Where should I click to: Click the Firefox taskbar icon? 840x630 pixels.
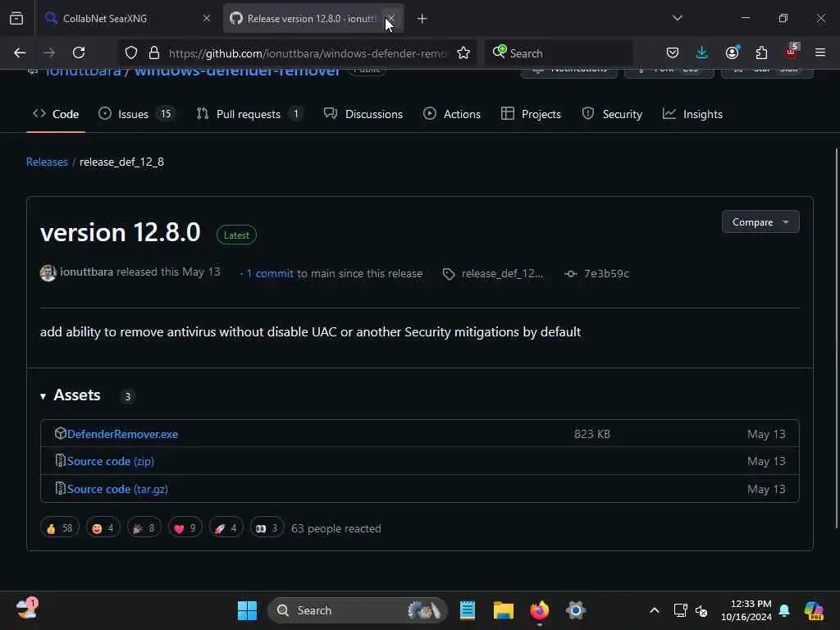coord(540,610)
